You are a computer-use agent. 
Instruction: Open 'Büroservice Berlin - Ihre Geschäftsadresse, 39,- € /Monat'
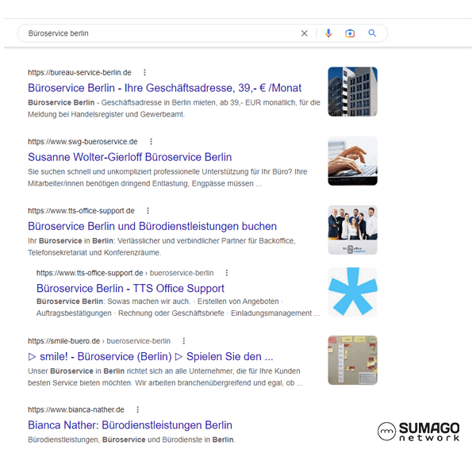(164, 88)
